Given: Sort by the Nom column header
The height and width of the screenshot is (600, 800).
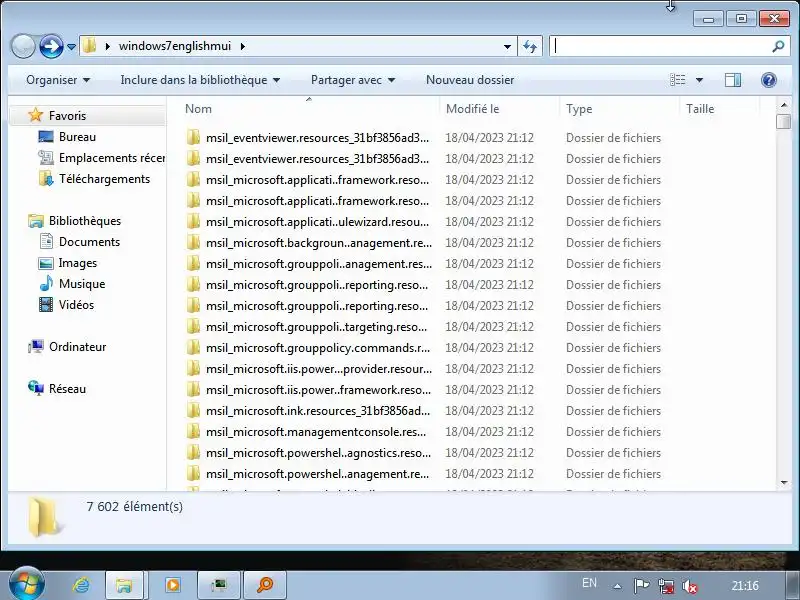Looking at the screenshot, I should (x=309, y=109).
